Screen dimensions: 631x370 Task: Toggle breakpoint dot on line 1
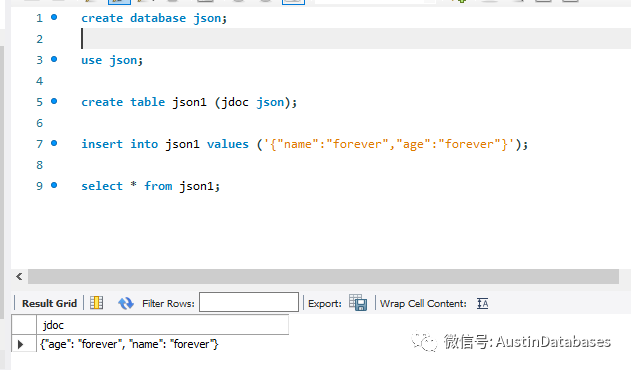[54, 17]
